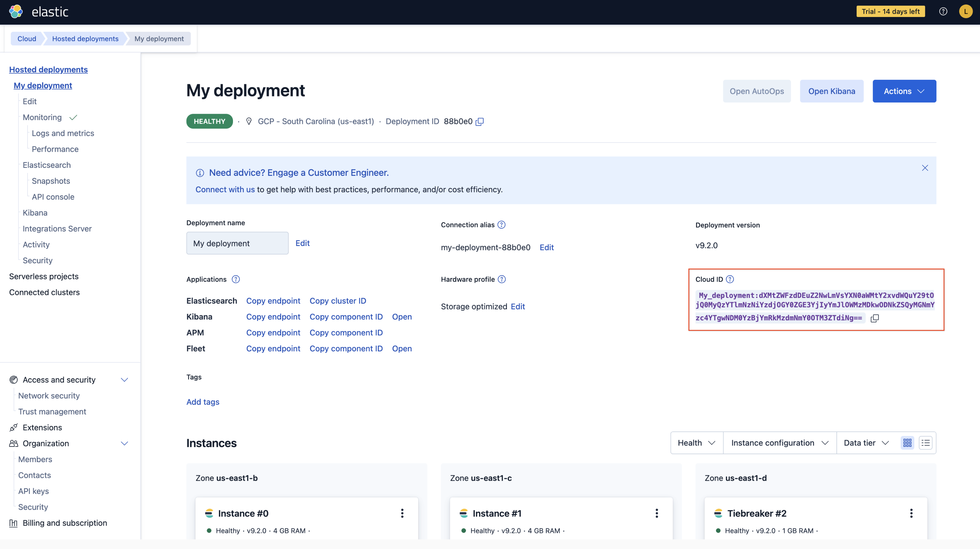Open Instance #0 options menu
Screen dimensions: 980x549
pyautogui.click(x=402, y=513)
